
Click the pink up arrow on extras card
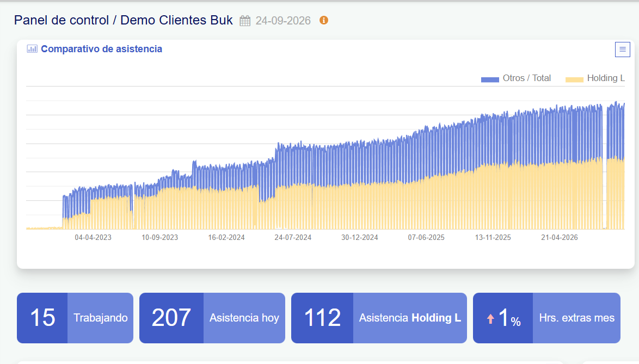490,319
